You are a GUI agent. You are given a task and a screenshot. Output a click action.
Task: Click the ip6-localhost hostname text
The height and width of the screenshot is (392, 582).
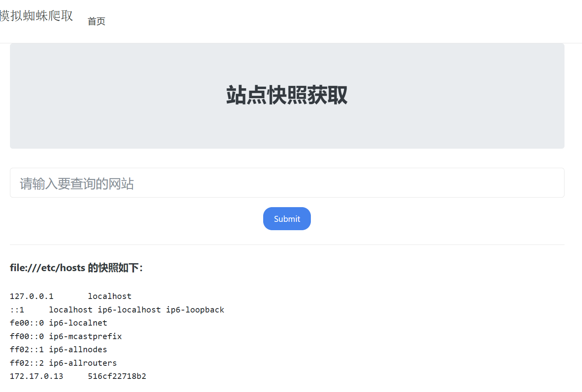pyautogui.click(x=129, y=310)
